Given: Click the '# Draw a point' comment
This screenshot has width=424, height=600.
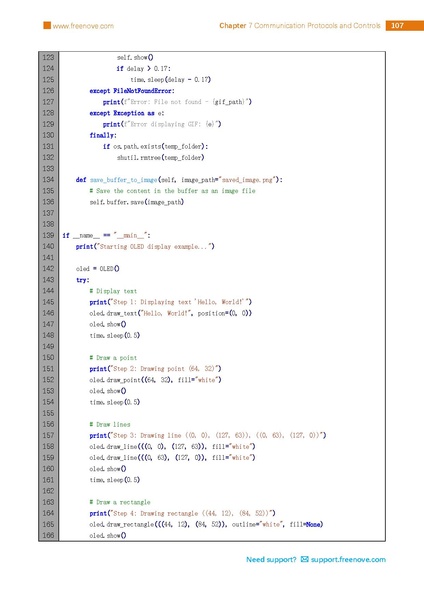Looking at the screenshot, I should click(113, 357).
